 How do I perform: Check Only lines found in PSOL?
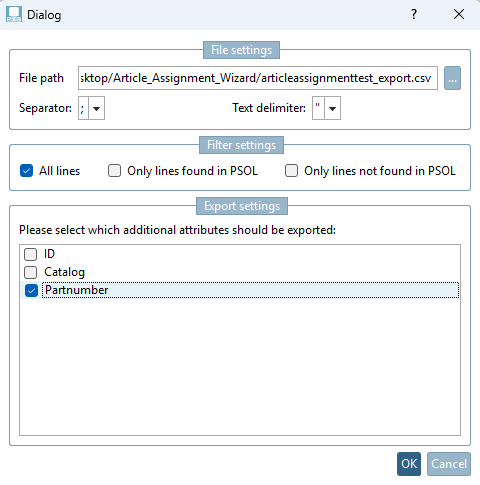pyautogui.click(x=114, y=171)
